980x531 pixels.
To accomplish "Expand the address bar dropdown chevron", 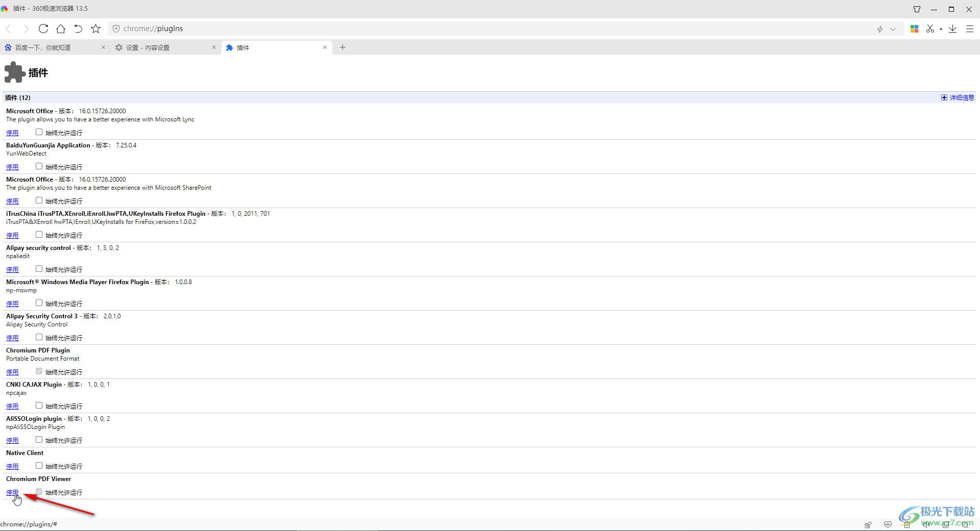I will point(893,29).
